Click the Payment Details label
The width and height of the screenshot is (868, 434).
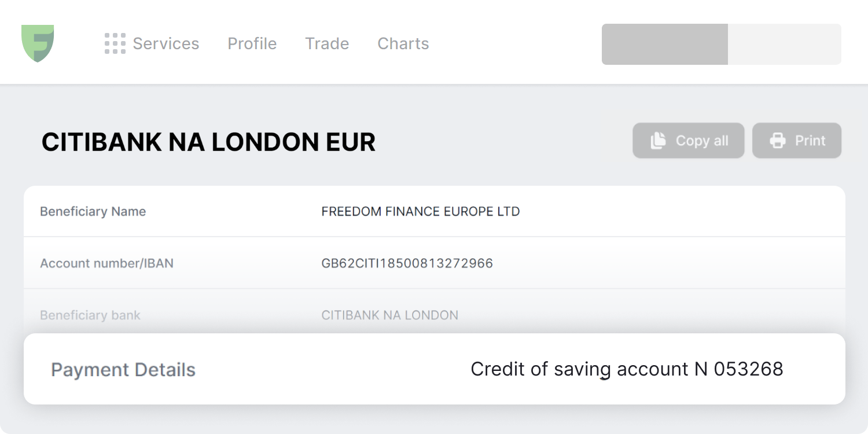123,369
